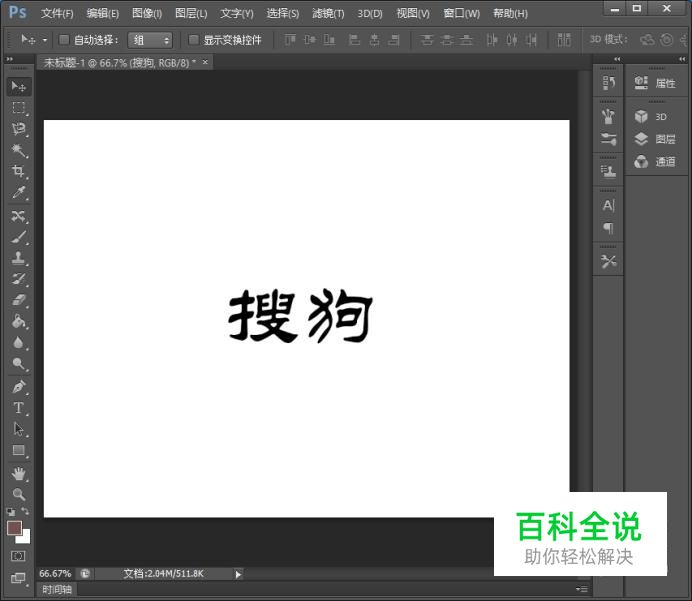Open the Brush panel icon
Viewport: 692px width, 601px height.
(x=609, y=116)
